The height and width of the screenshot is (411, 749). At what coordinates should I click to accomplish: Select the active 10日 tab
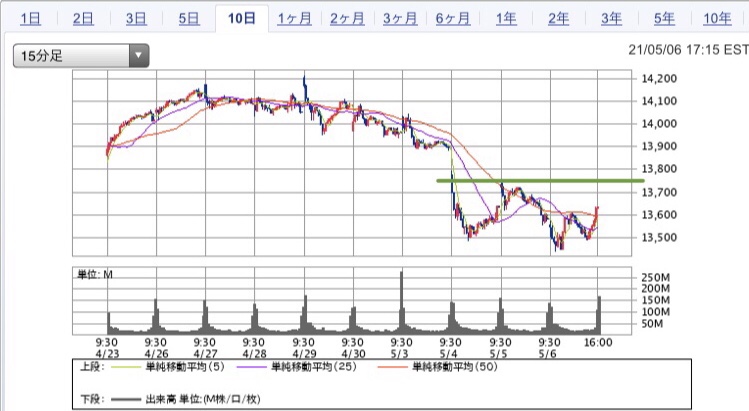[242, 19]
